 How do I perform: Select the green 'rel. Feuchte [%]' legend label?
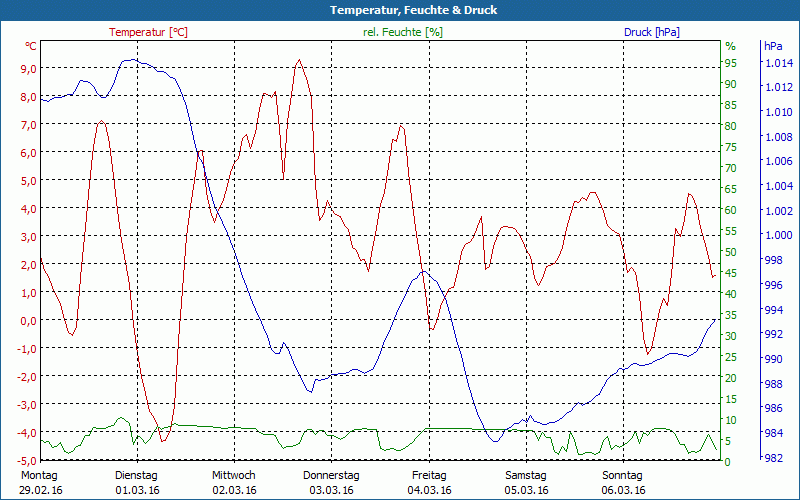(x=403, y=32)
